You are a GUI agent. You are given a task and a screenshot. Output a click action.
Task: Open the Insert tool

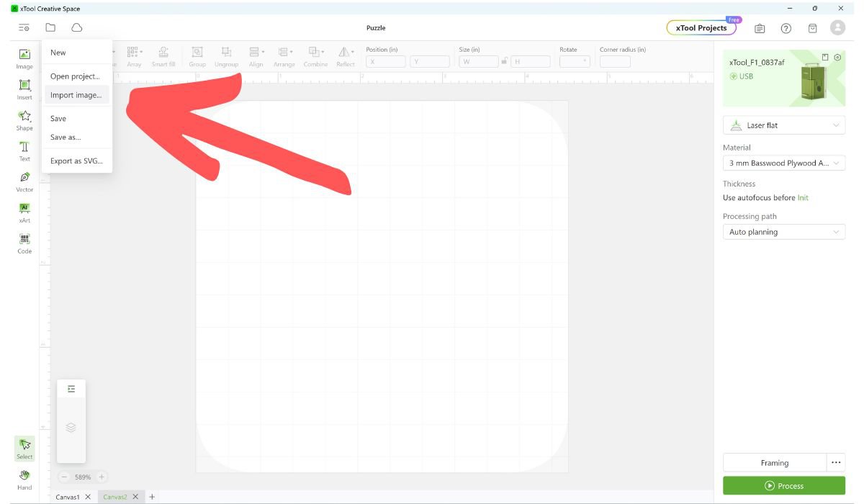(24, 89)
